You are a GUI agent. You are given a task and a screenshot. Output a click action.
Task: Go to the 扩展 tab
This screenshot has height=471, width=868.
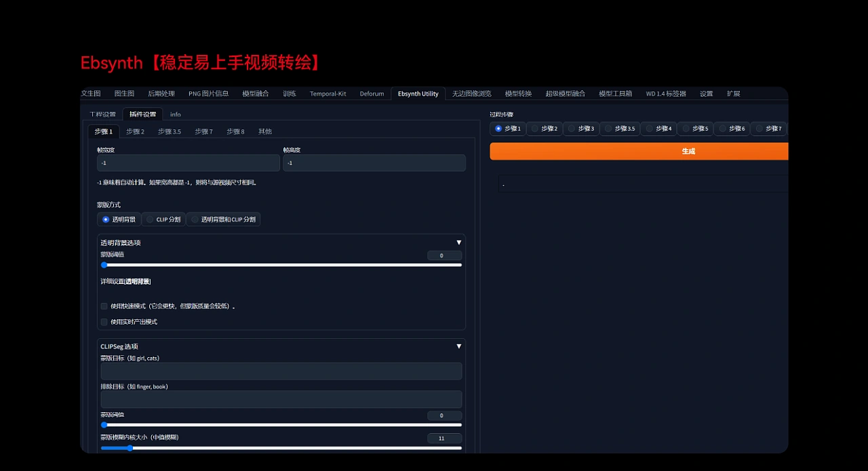point(734,94)
